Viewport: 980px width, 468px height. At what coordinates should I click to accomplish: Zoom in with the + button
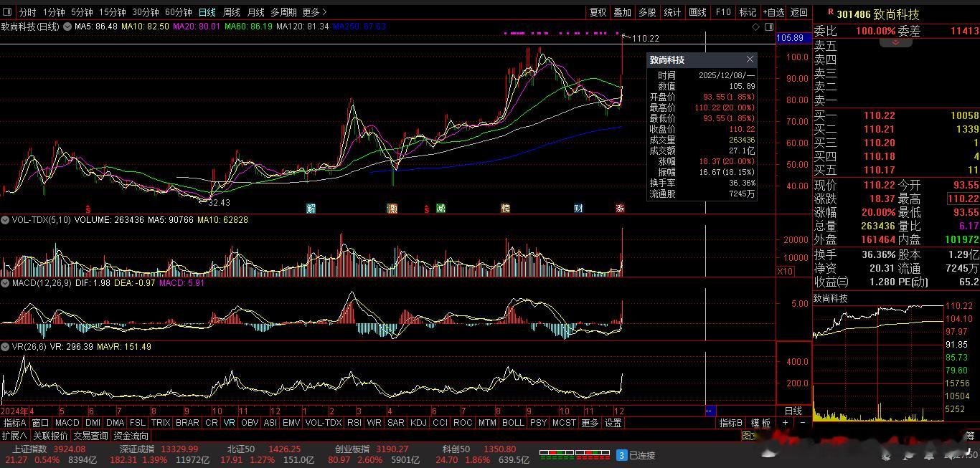point(785,423)
